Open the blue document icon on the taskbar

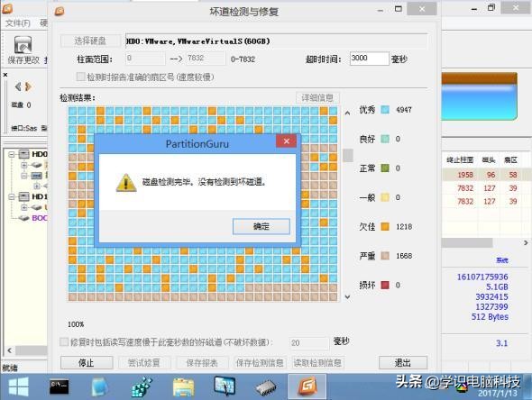(x=100, y=386)
